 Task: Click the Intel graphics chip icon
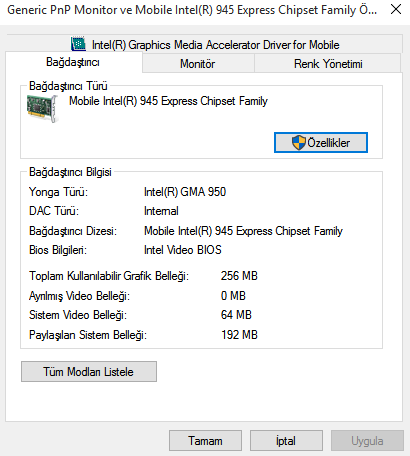(x=79, y=44)
